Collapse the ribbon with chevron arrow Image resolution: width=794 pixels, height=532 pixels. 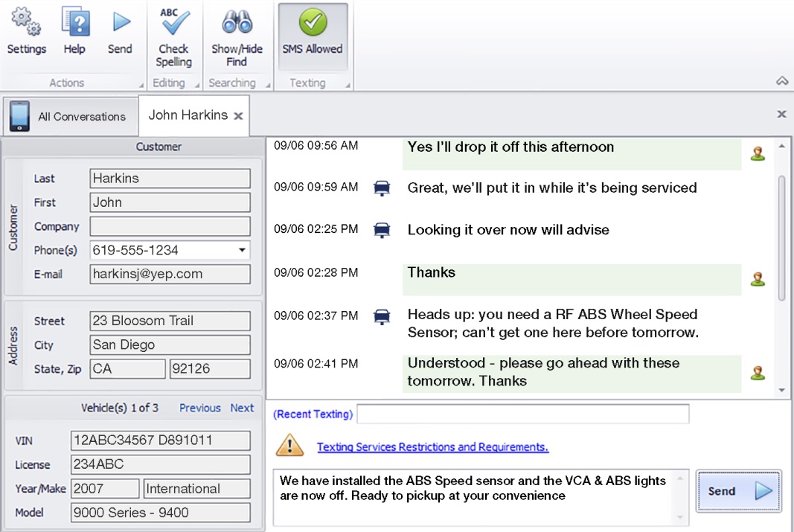coord(781,80)
